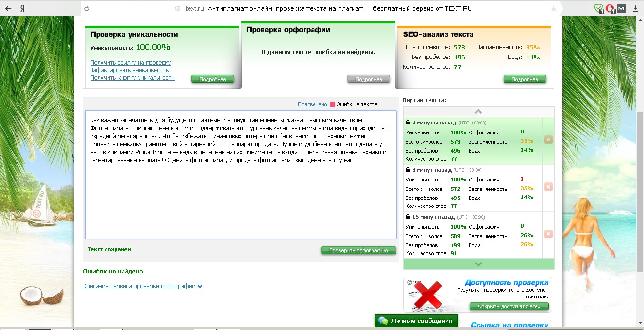Viewport: 644px width, 330px height.
Task: Delete the '8 минут назад' text version
Action: pyautogui.click(x=548, y=187)
